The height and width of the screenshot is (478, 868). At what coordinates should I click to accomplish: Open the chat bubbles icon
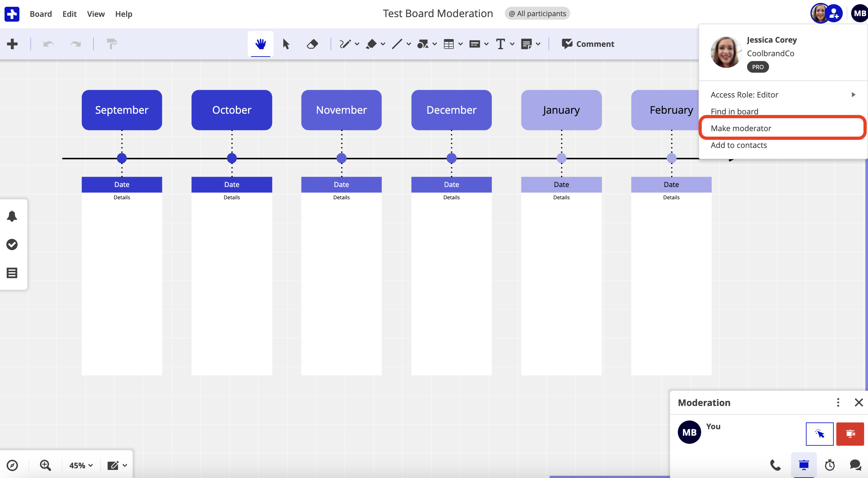[x=855, y=465]
